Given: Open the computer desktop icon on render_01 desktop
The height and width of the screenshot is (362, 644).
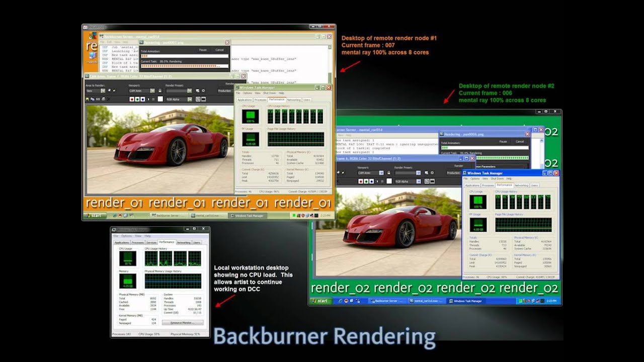Looking at the screenshot, I should 93,55.
